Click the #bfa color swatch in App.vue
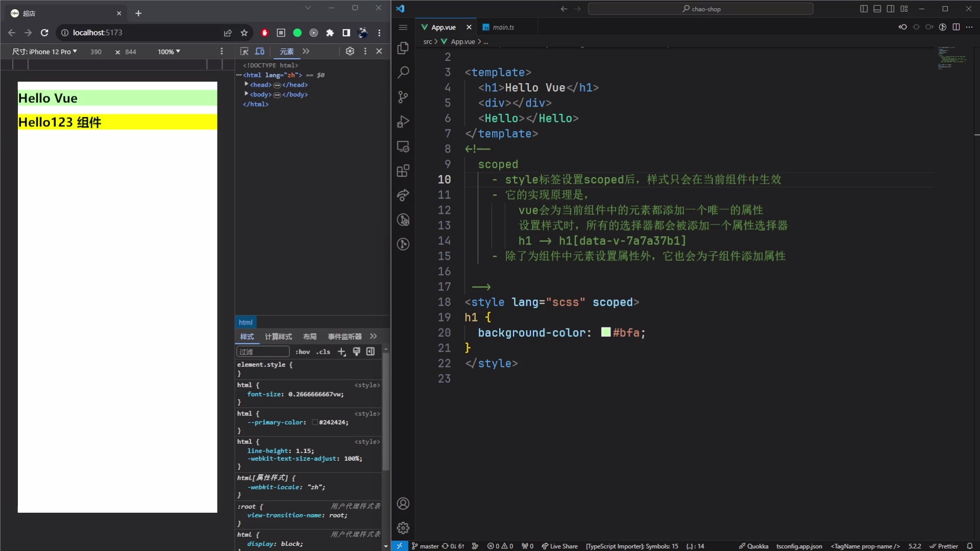This screenshot has width=980, height=551. pyautogui.click(x=605, y=333)
